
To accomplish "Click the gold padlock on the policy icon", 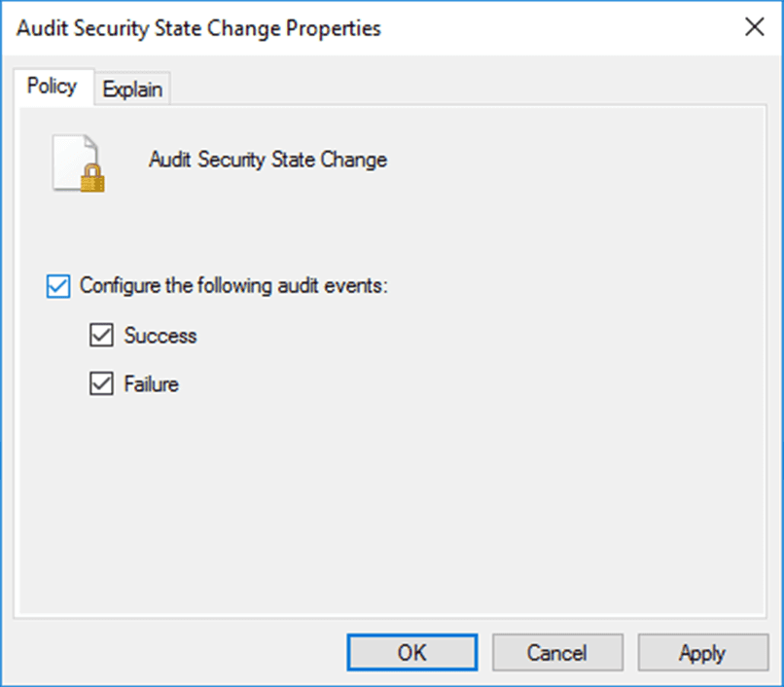I will (x=92, y=178).
